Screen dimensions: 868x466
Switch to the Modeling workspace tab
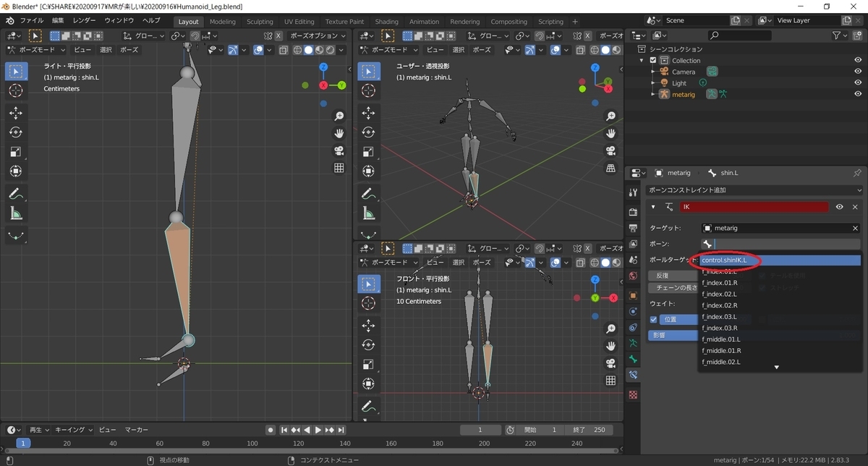222,22
